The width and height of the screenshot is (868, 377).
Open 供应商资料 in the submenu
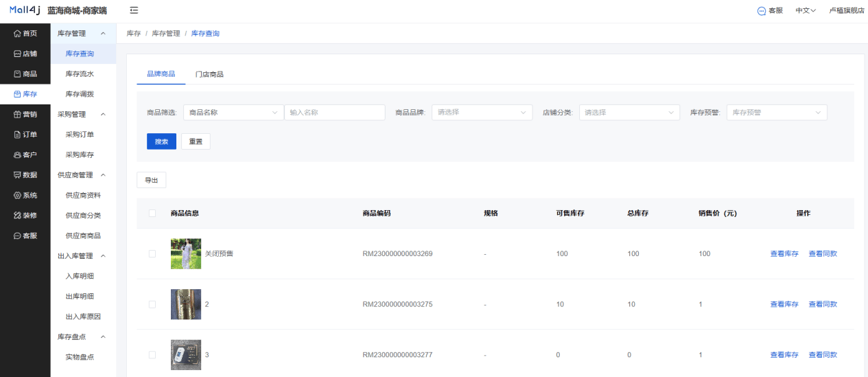pos(84,195)
